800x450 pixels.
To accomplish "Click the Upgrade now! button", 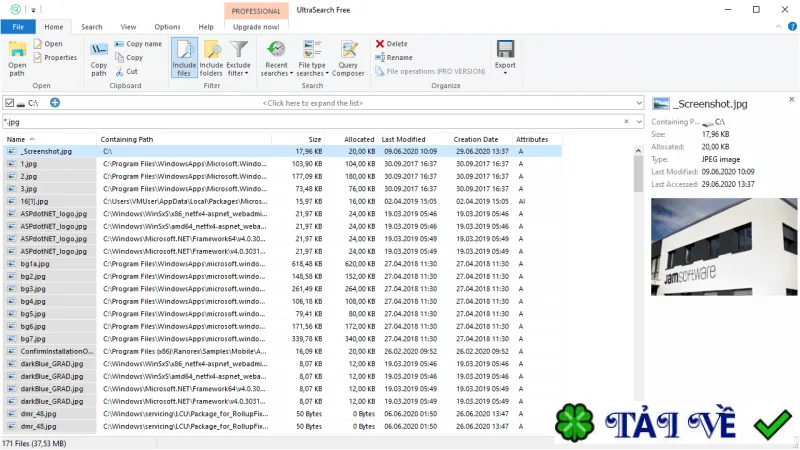I will point(256,27).
